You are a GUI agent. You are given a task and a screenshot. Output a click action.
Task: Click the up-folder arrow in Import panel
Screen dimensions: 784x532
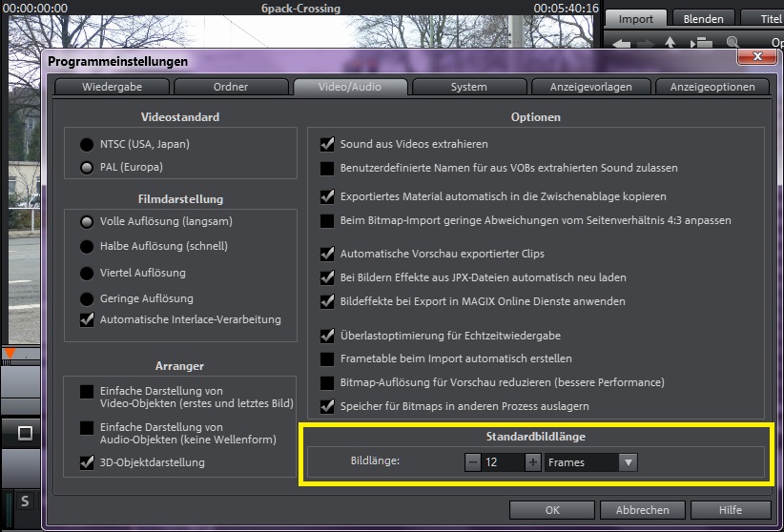click(x=670, y=43)
